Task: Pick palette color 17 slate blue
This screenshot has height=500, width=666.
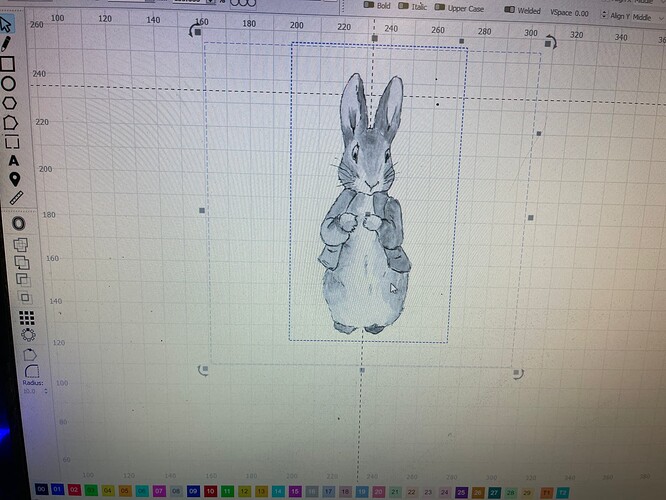Action: tap(328, 492)
